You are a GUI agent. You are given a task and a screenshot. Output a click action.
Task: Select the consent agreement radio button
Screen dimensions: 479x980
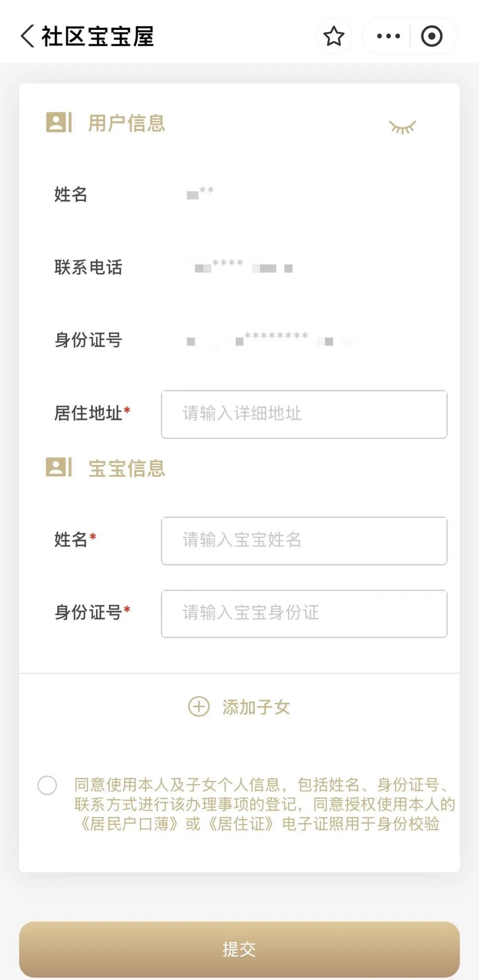47,785
